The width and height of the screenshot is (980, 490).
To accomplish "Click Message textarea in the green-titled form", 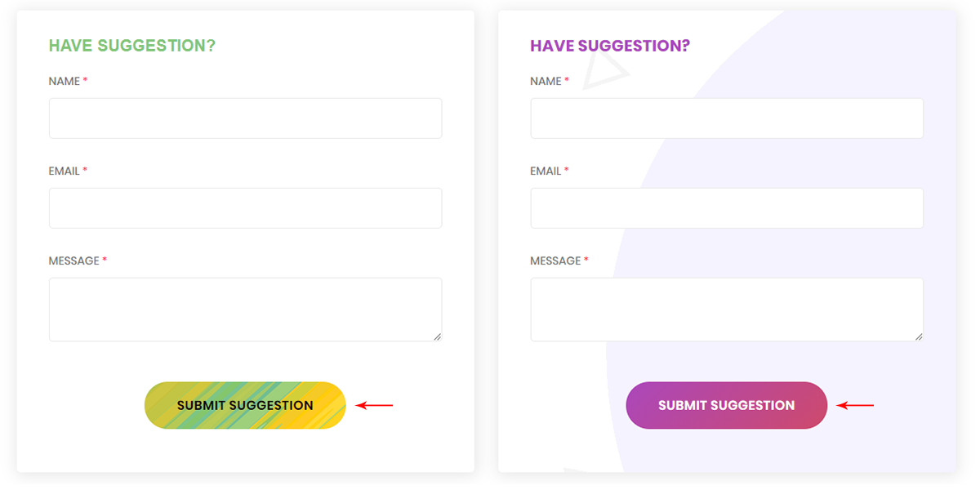I will click(x=245, y=309).
